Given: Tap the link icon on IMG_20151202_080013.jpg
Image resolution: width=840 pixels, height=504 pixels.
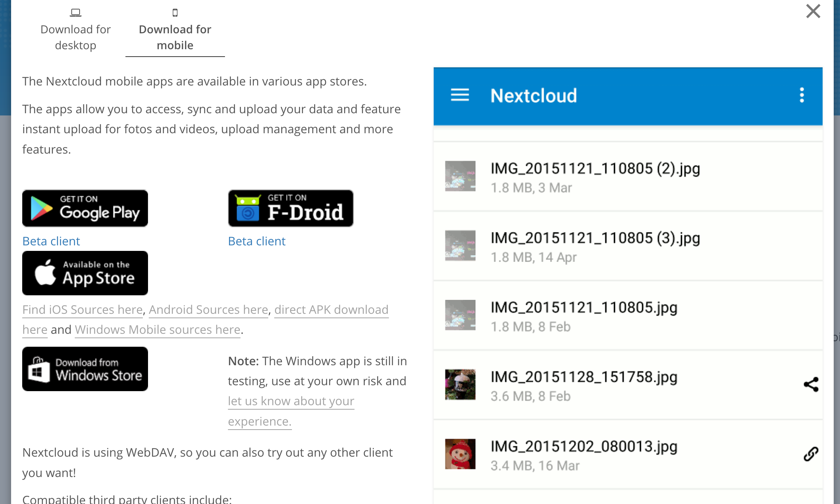Looking at the screenshot, I should (x=811, y=453).
